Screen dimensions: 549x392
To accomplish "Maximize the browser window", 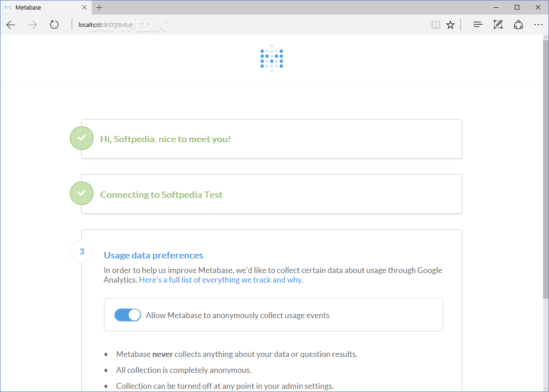I will pyautogui.click(x=517, y=7).
